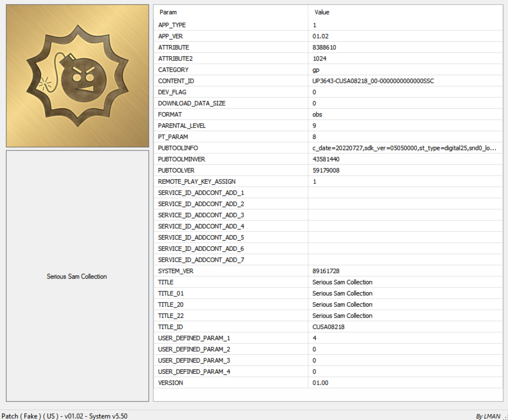Click the APP_TYPE row
Viewport: 508px width, 420px height.
tap(328, 25)
